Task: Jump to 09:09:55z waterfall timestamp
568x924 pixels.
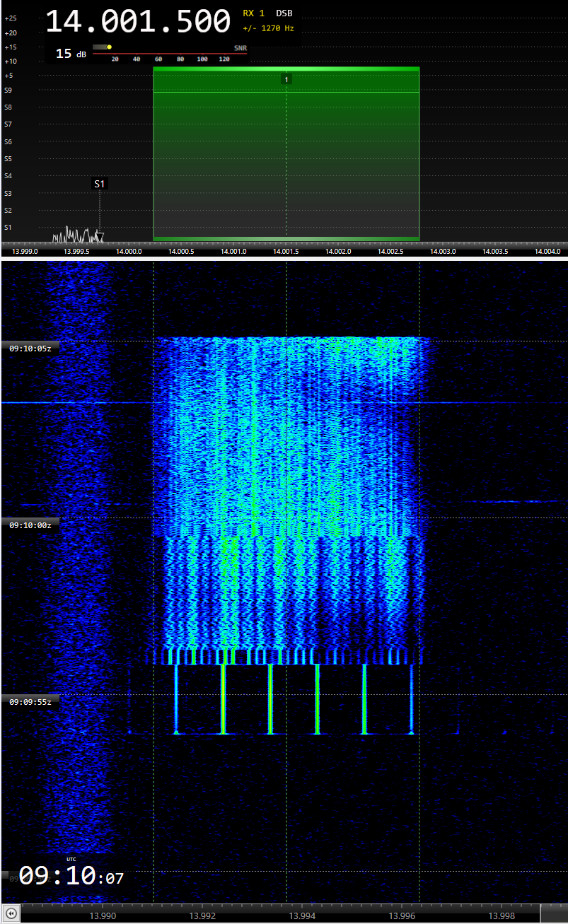Action: 30,701
